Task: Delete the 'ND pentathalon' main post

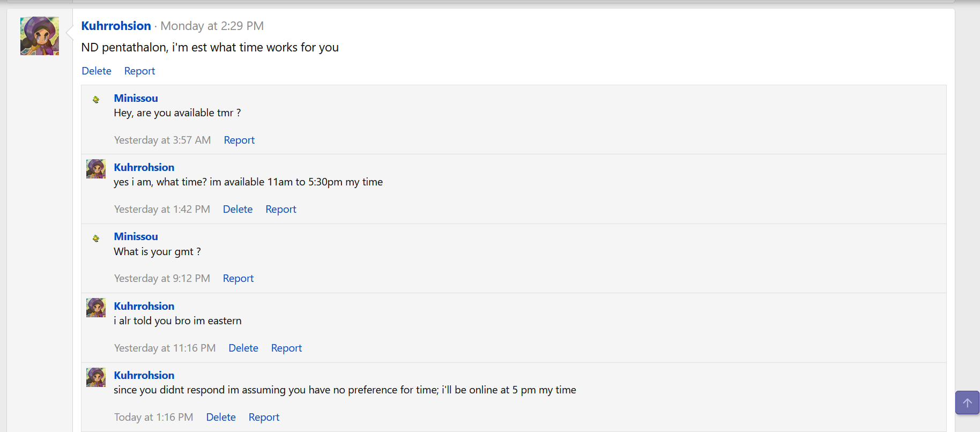Action: (x=96, y=71)
